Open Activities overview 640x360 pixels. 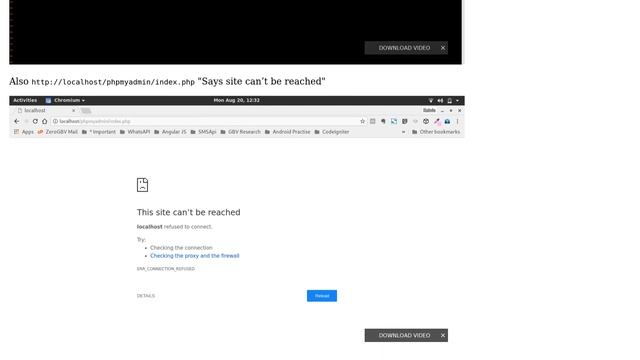click(25, 100)
